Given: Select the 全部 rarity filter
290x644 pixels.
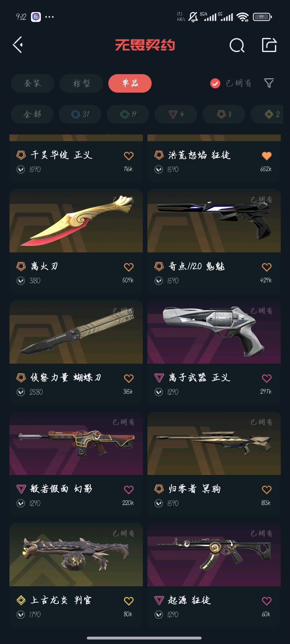Looking at the screenshot, I should tap(32, 114).
